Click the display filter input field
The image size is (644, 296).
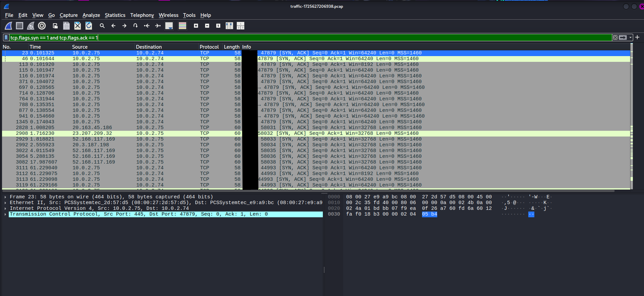point(310,38)
